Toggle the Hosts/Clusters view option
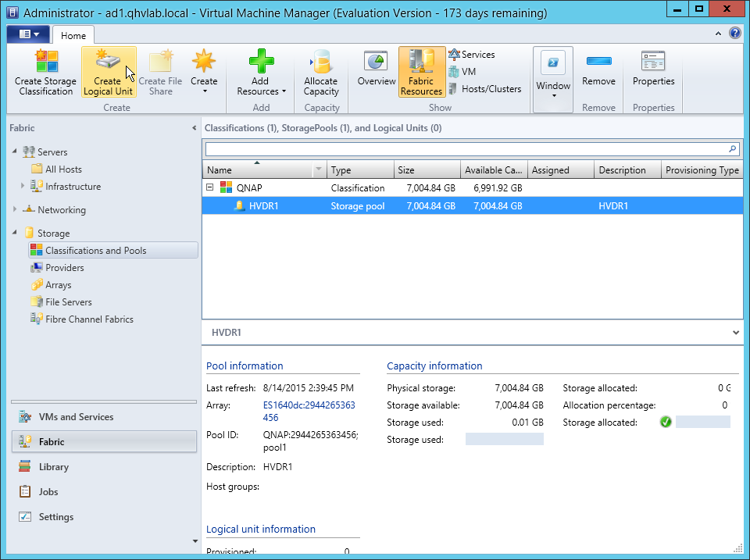This screenshot has width=750, height=560. point(484,89)
